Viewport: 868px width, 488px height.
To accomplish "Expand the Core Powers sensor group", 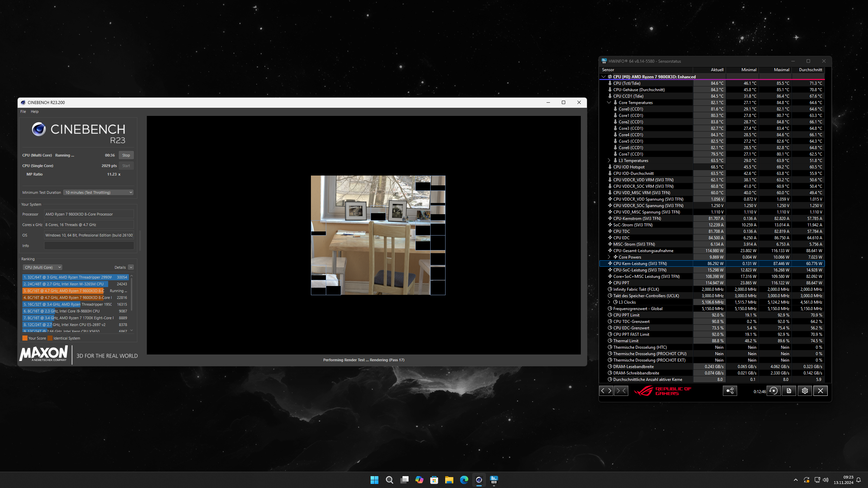I will point(609,257).
